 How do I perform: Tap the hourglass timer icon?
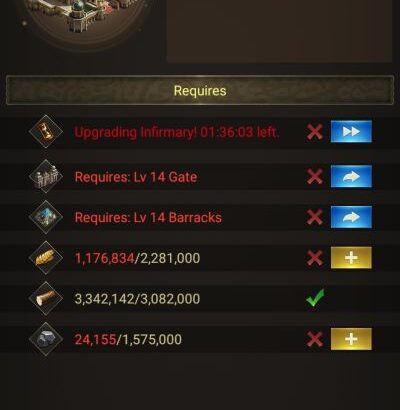(x=46, y=132)
